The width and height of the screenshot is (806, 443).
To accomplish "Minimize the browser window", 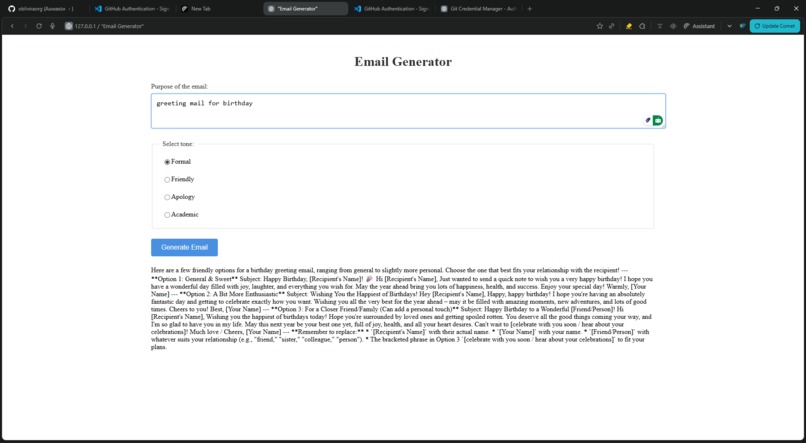I will point(757,9).
